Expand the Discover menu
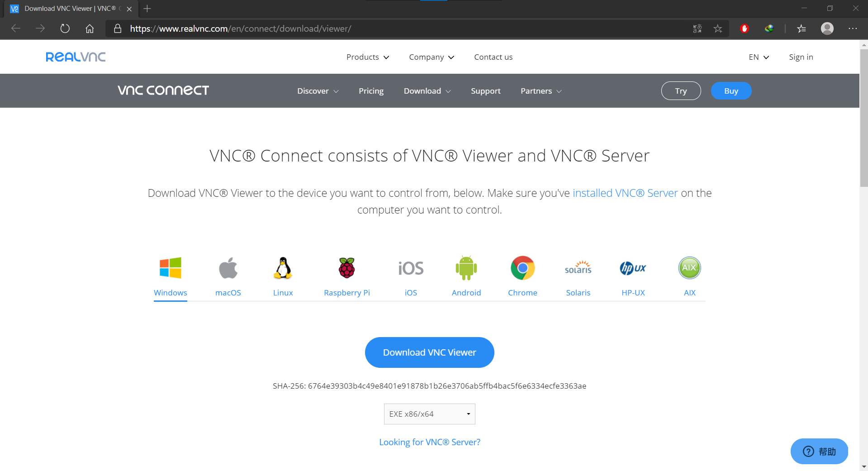The height and width of the screenshot is (471, 868). [318, 91]
